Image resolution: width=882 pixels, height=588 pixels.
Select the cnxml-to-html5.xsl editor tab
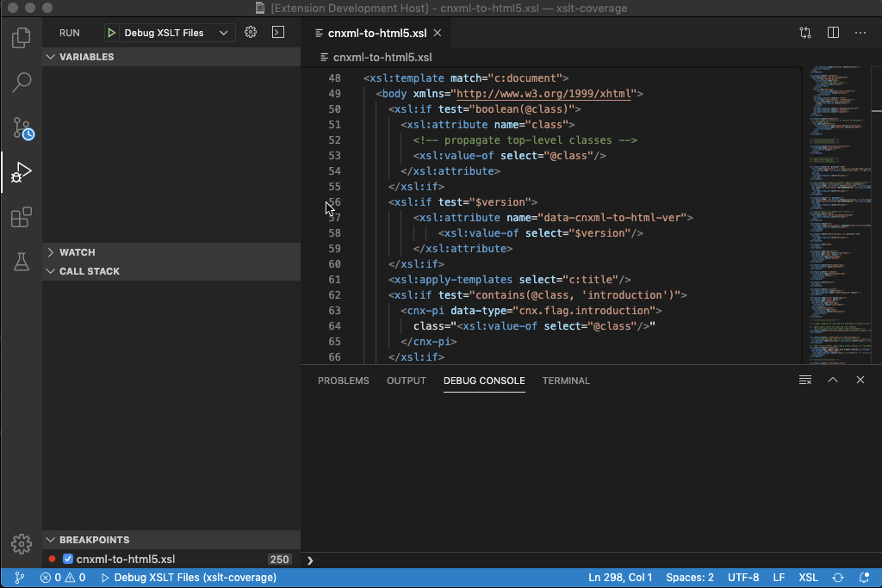tap(377, 34)
